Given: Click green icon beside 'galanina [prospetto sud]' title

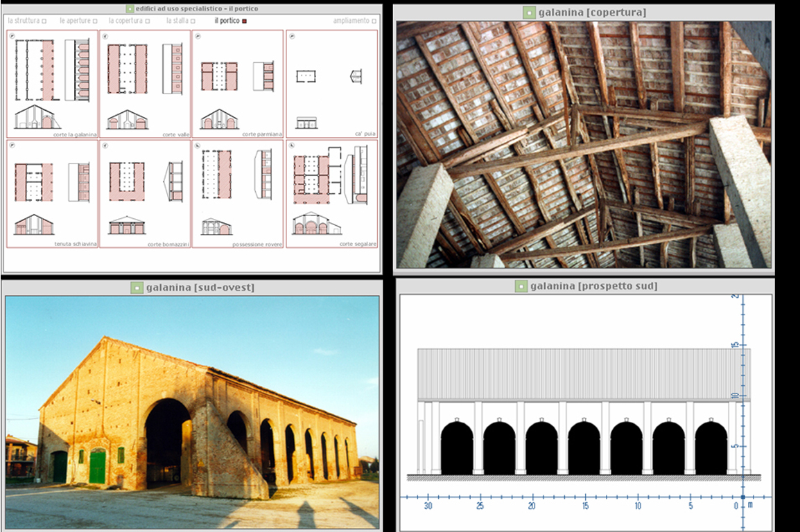Looking at the screenshot, I should tap(522, 286).
